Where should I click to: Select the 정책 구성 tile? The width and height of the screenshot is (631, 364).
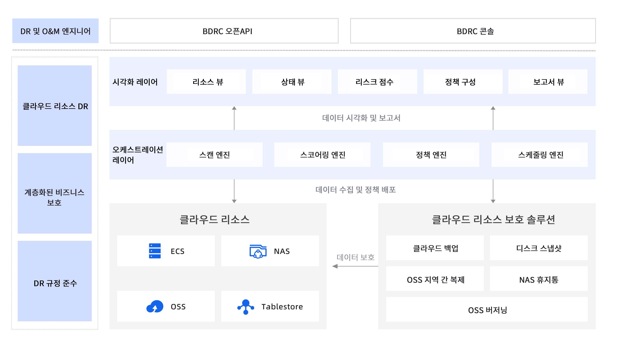[463, 82]
